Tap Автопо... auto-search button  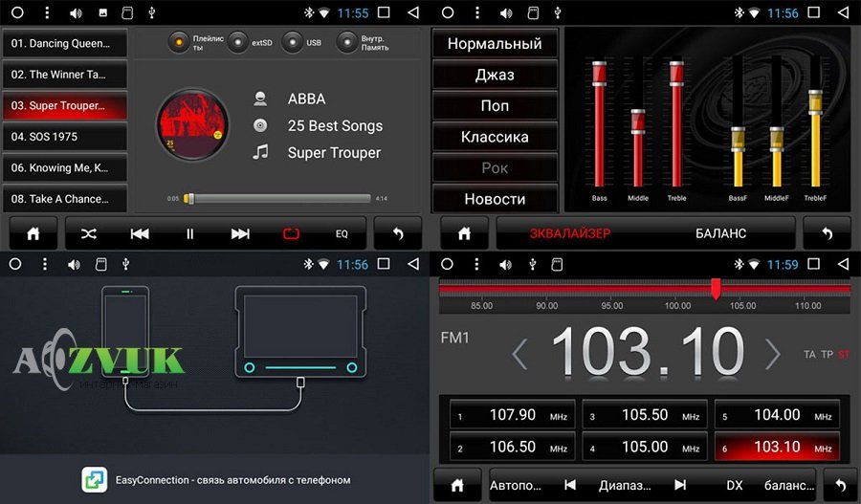click(515, 485)
